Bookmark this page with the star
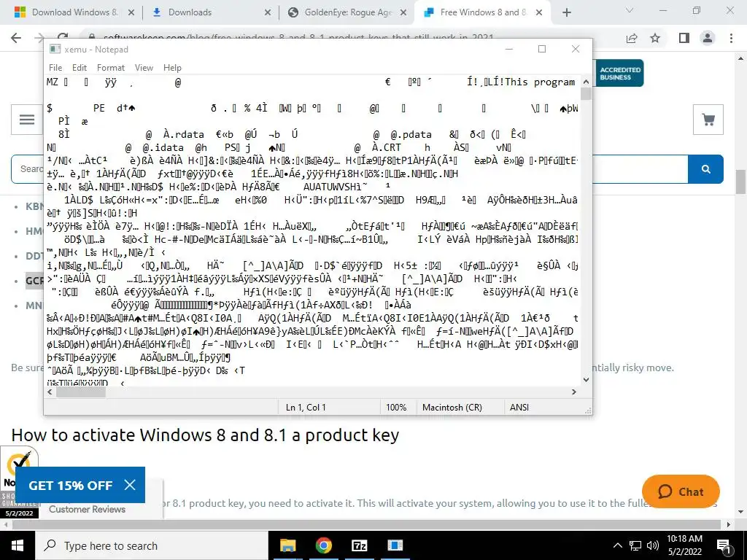Screen dimensions: 747x560 point(656,38)
